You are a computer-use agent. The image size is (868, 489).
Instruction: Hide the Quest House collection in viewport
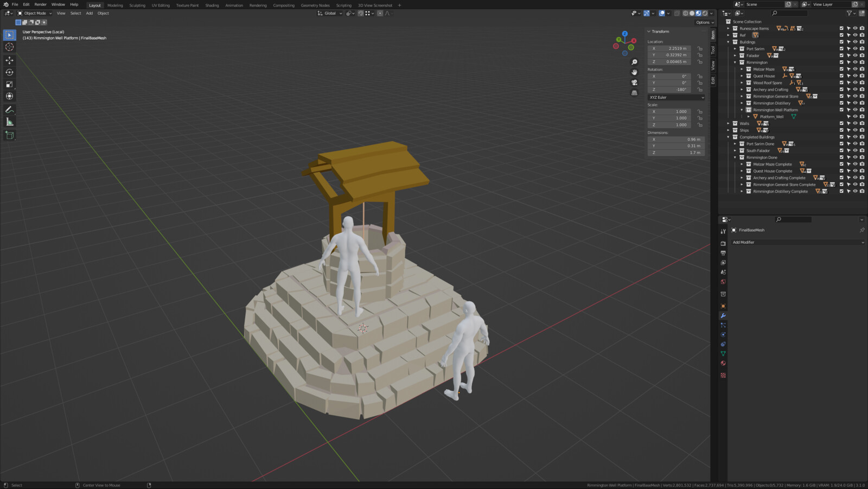point(855,76)
